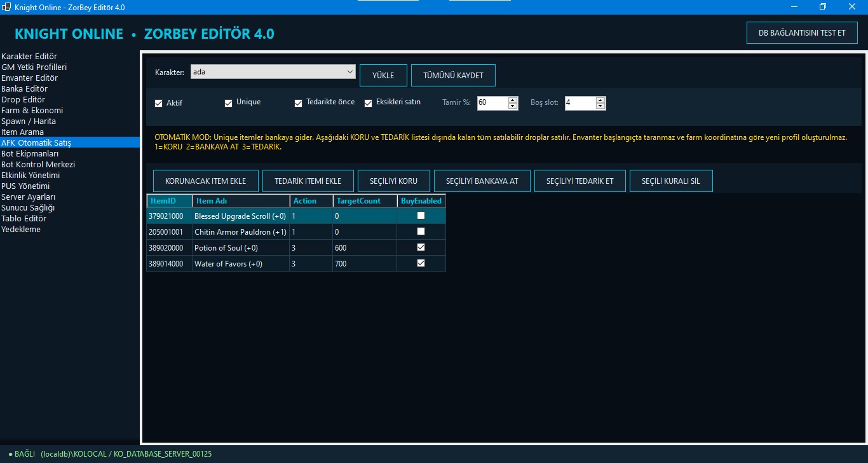The image size is (868, 463).
Task: Click TEDARİK ITEMİ EKLE button
Action: 308,181
